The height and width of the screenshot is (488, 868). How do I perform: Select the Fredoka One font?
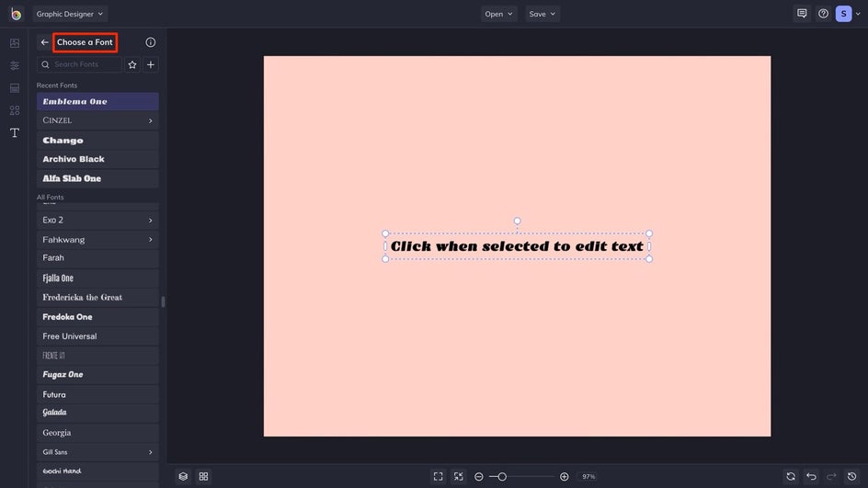(97, 317)
